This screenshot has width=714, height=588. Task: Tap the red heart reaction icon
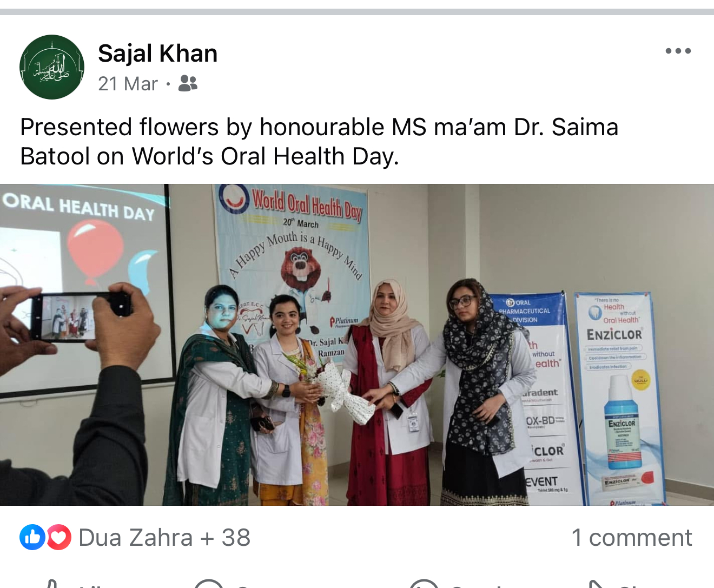tap(58, 537)
